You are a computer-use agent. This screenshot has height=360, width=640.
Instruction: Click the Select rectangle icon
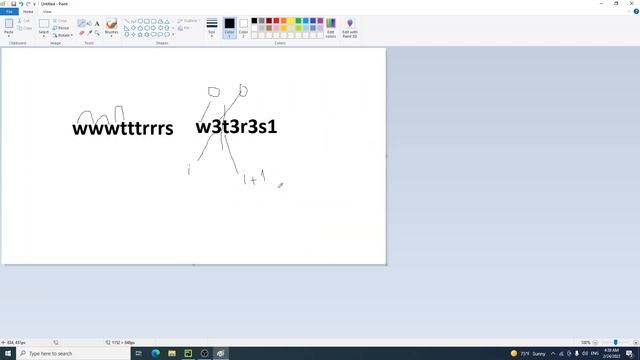[44, 24]
